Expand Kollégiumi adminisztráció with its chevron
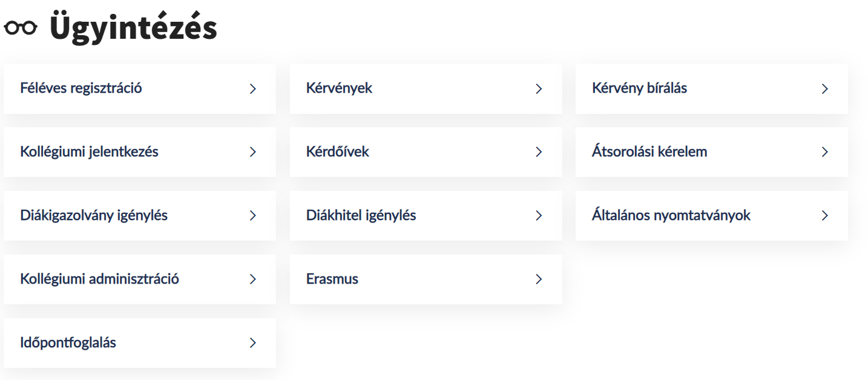This screenshot has width=868, height=380. (253, 279)
